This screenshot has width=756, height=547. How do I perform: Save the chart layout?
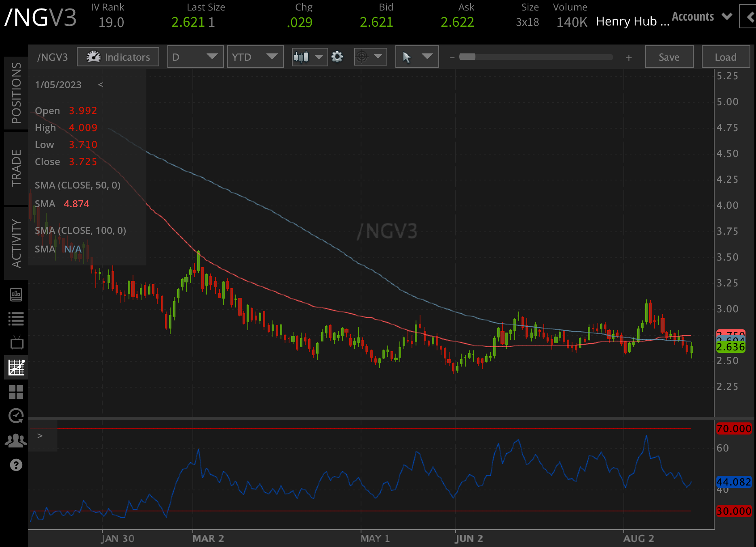click(669, 57)
